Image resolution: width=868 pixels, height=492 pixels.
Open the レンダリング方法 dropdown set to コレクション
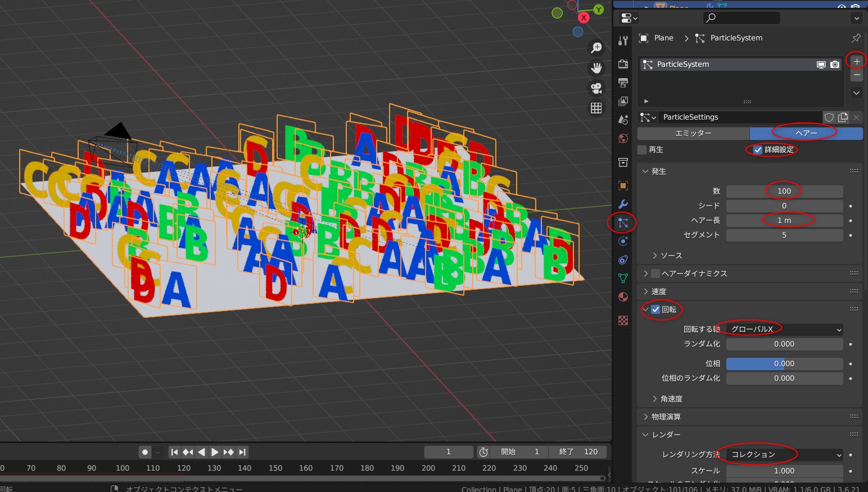pos(784,454)
